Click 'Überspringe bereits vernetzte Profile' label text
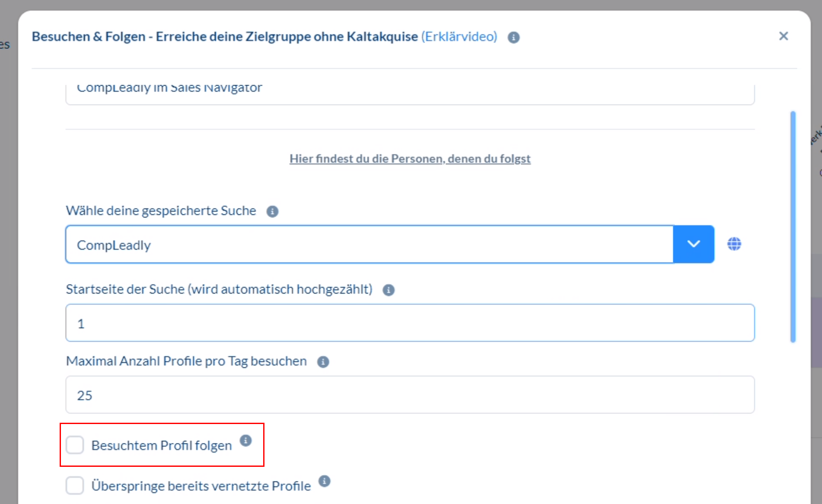Screen dimensions: 822x504 [201, 486]
